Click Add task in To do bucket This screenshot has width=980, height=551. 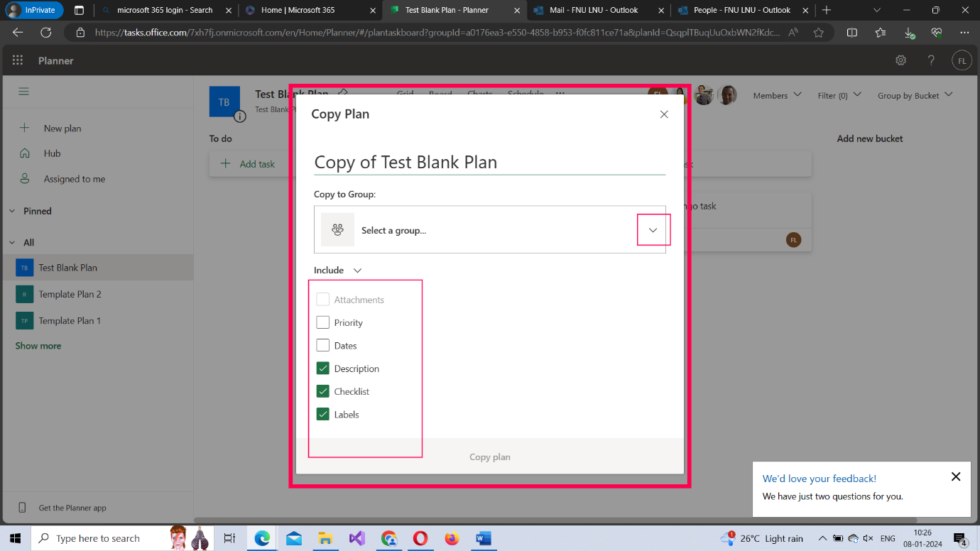(257, 164)
